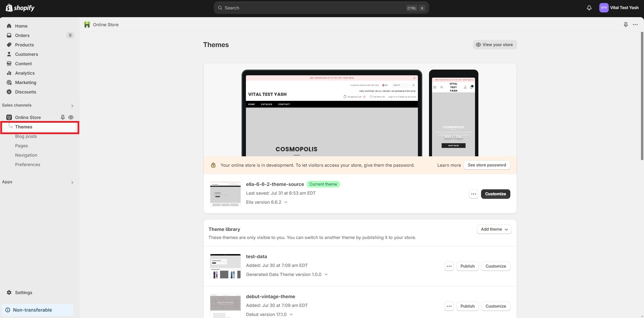Open Analytics in the sidebar
The height and width of the screenshot is (318, 644).
pos(25,73)
